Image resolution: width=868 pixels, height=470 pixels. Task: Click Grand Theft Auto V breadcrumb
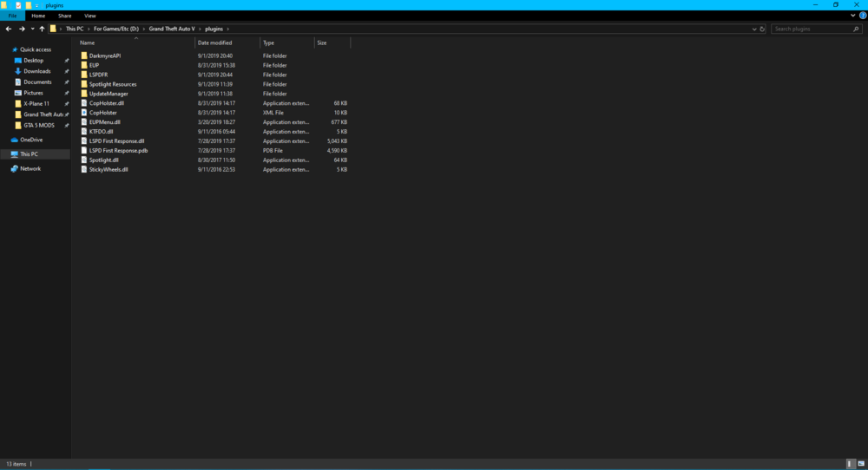tap(172, 29)
